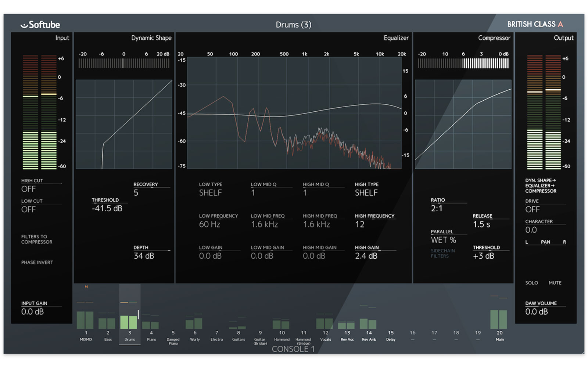The height and width of the screenshot is (370, 588).
Task: Select the Wurly channel 6 tab
Action: click(195, 336)
